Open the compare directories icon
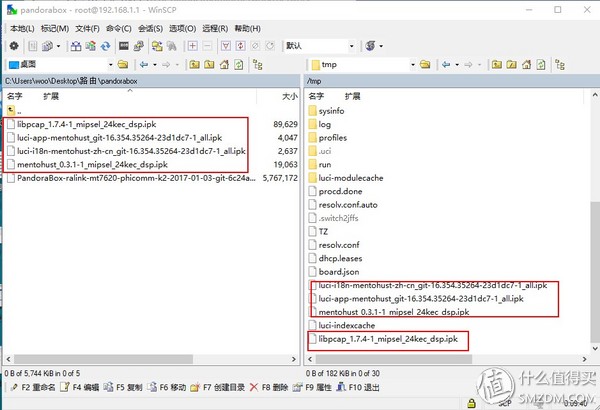The width and height of the screenshot is (600, 410). tap(76, 46)
